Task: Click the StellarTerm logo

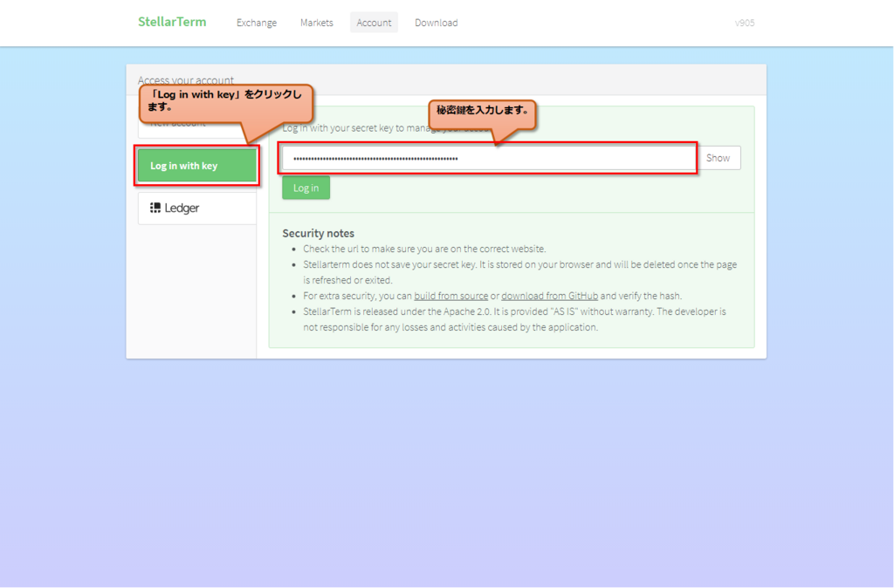Action: click(172, 22)
